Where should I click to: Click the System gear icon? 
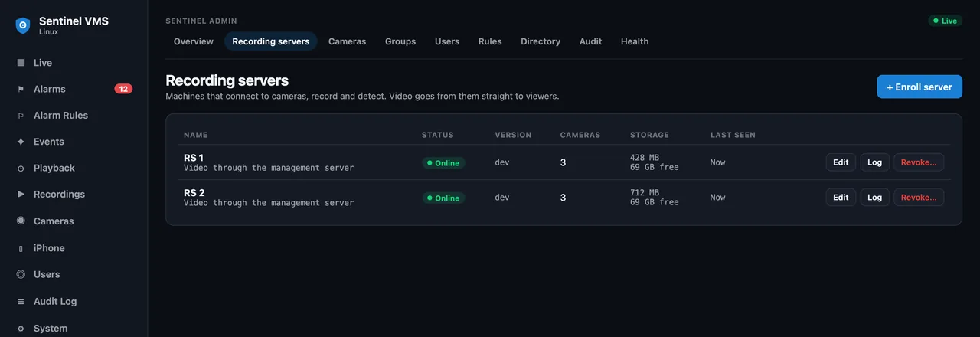[x=21, y=329]
